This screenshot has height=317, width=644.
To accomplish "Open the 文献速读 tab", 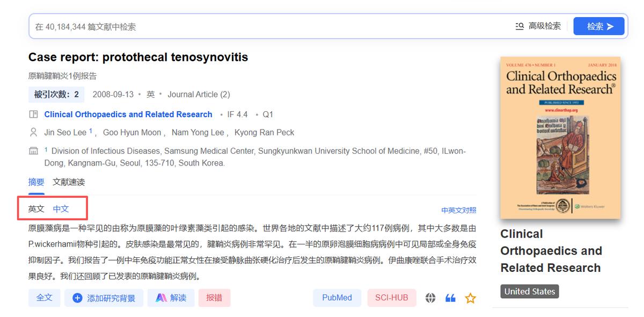I will pos(68,182).
